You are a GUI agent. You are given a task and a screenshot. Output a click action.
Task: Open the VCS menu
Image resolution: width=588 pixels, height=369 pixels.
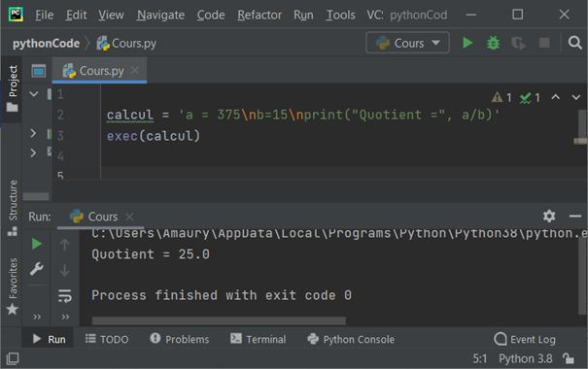pos(375,15)
